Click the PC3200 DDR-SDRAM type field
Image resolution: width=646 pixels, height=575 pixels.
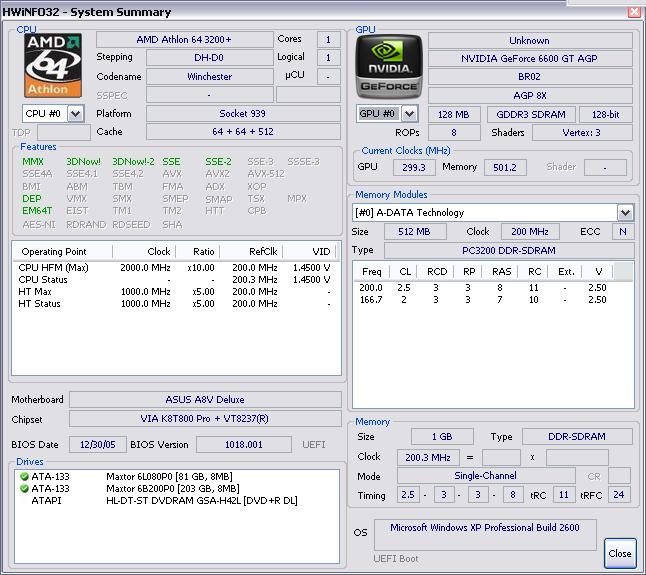pos(509,250)
